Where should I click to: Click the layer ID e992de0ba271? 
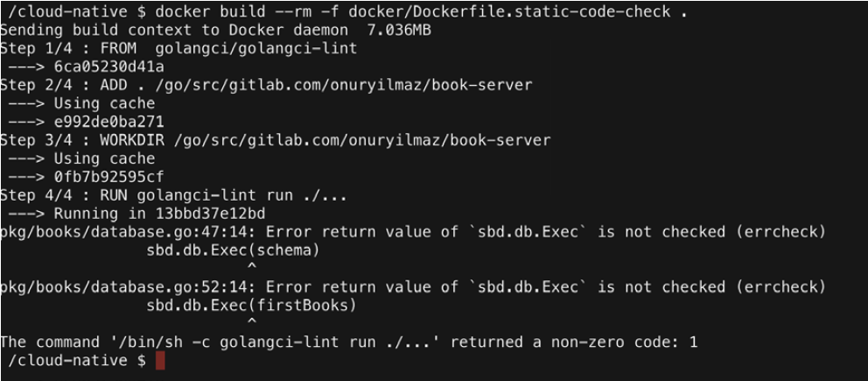point(108,122)
